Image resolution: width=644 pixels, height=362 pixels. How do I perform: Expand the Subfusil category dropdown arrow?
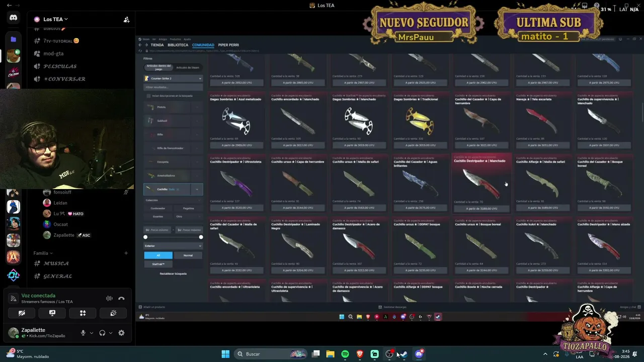tap(197, 121)
